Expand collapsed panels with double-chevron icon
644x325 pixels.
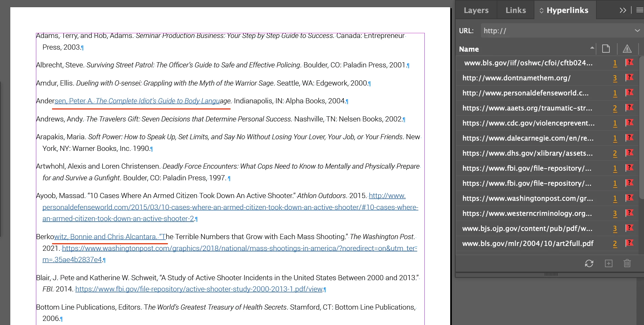[623, 10]
